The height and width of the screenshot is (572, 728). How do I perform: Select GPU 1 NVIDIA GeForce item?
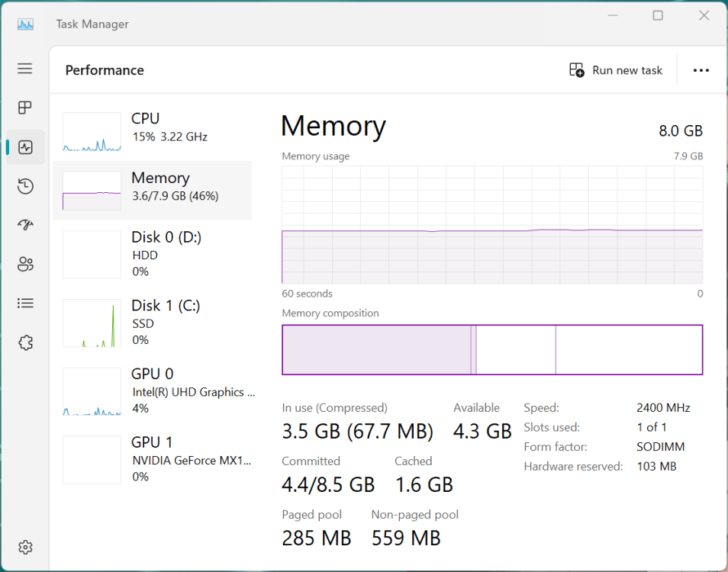click(153, 458)
